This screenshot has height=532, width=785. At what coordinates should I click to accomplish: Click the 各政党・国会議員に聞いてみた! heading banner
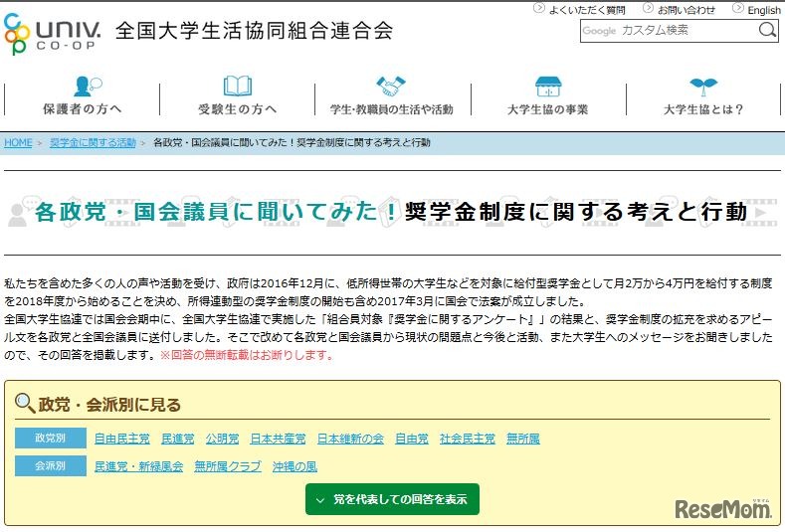tap(392, 212)
